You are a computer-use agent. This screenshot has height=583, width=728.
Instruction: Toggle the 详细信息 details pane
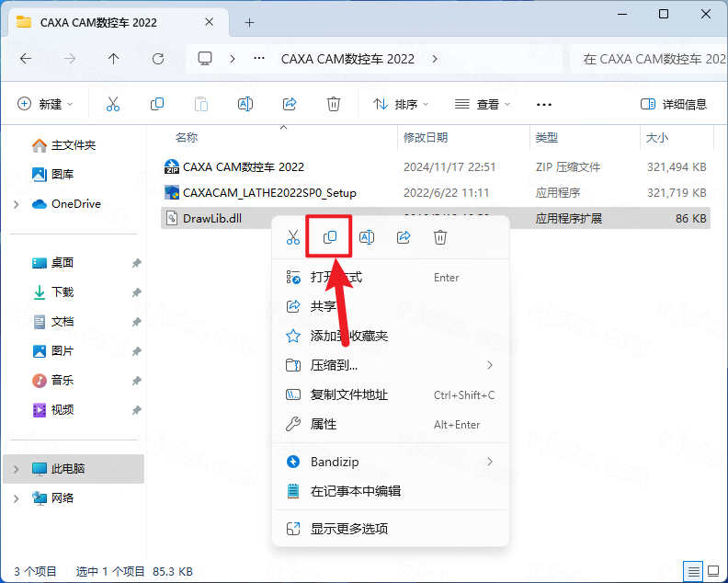pos(674,104)
